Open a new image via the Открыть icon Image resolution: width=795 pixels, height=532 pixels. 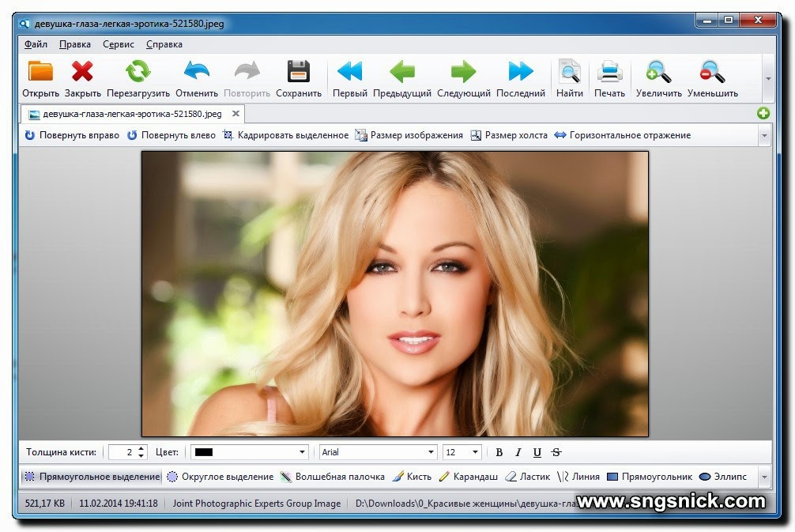[x=40, y=77]
